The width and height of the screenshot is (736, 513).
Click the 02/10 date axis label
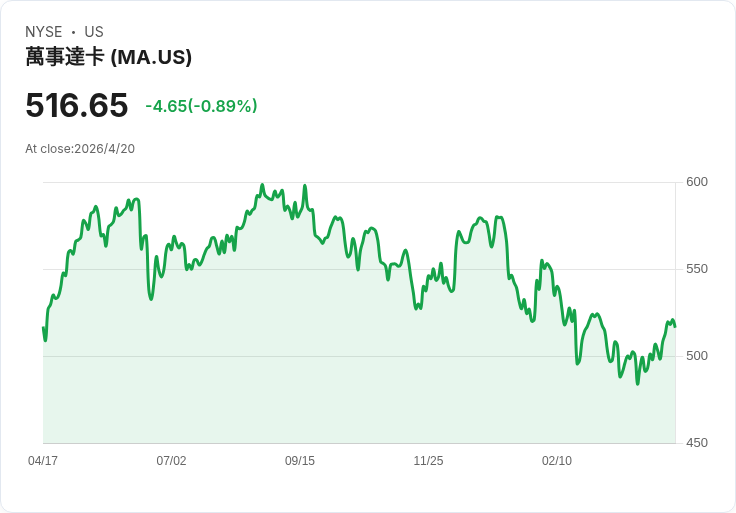pyautogui.click(x=557, y=460)
